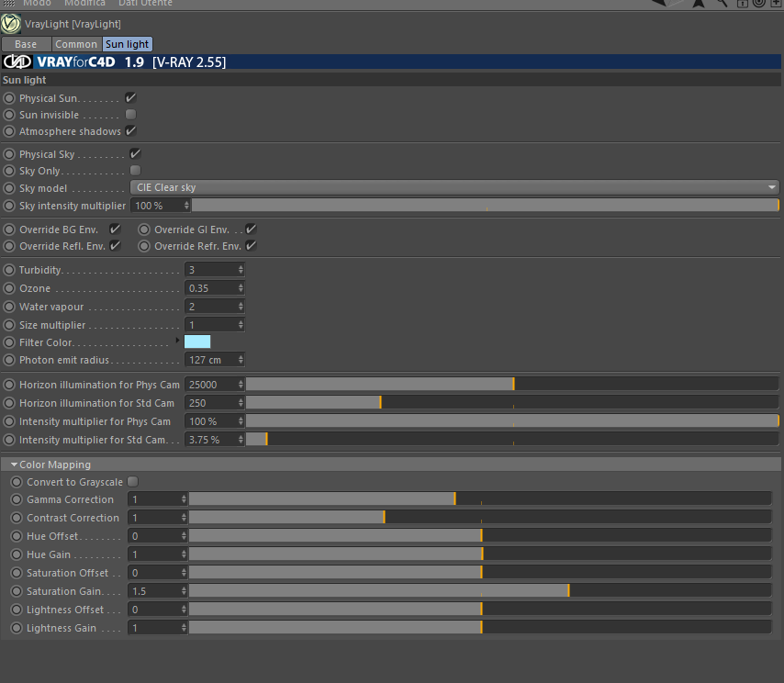The width and height of the screenshot is (784, 683).
Task: Enable the Sun invisible checkbox
Action: [130, 115]
